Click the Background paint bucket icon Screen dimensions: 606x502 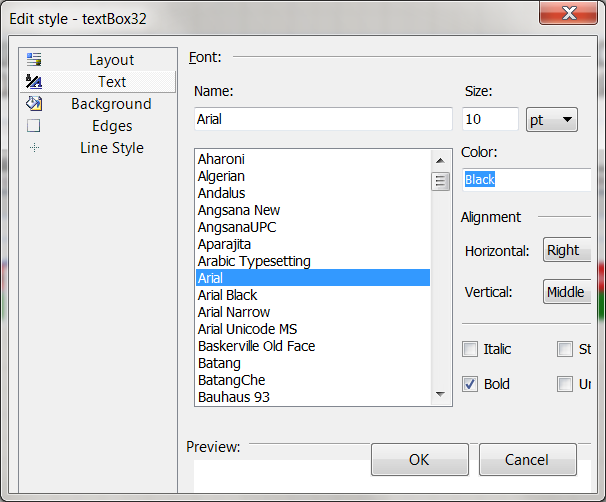(34, 104)
